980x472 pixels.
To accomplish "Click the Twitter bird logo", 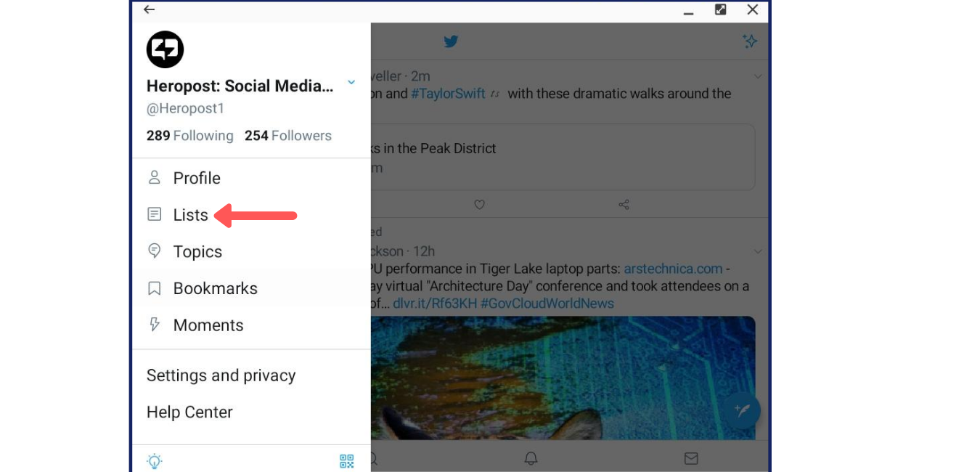I will pyautogui.click(x=451, y=41).
